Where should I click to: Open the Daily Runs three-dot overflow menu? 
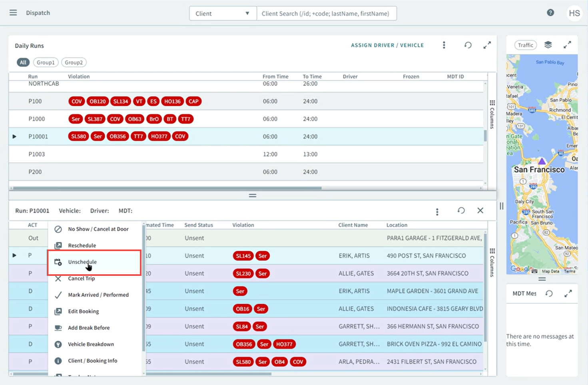(444, 45)
